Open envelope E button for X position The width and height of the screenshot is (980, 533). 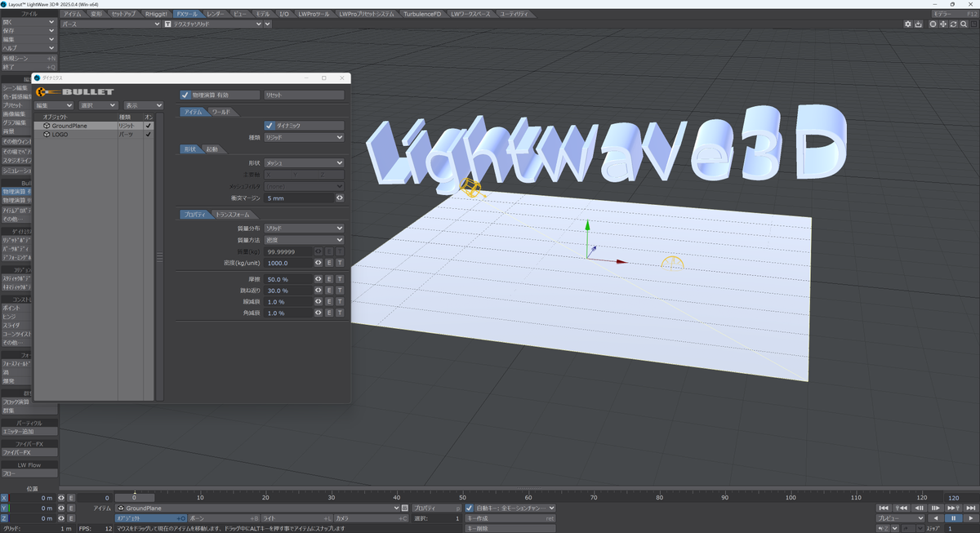(x=70, y=498)
